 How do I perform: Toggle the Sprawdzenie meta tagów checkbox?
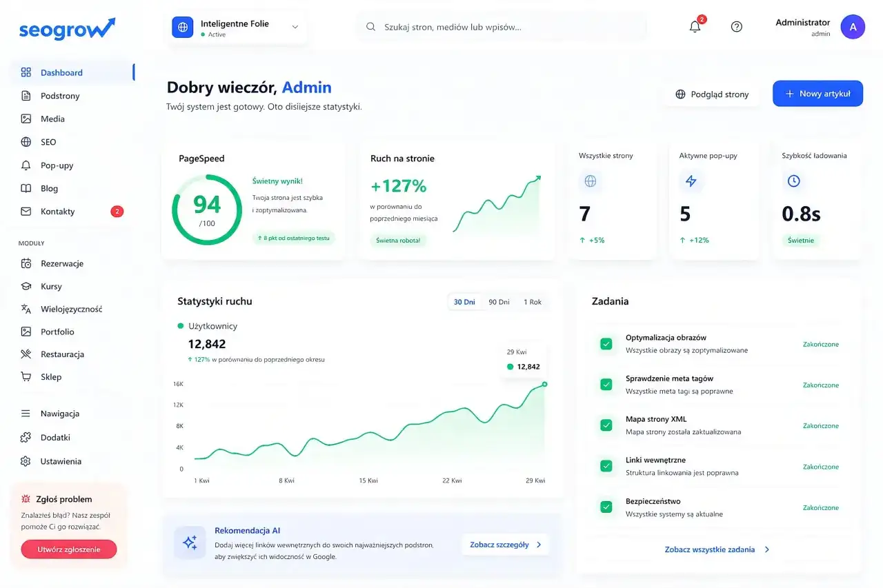[606, 385]
